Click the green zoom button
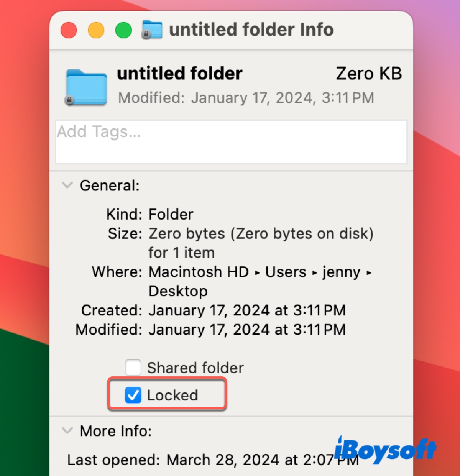This screenshot has width=460, height=476. (x=123, y=30)
